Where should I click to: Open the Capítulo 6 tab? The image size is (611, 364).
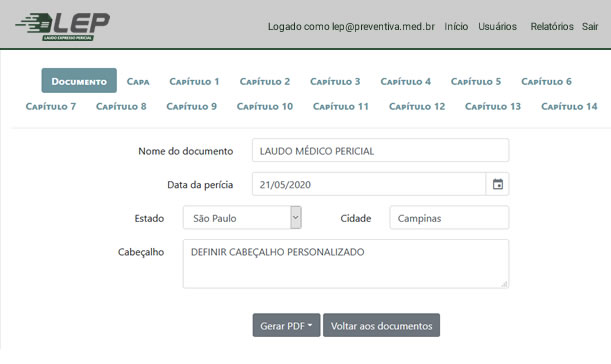(546, 81)
